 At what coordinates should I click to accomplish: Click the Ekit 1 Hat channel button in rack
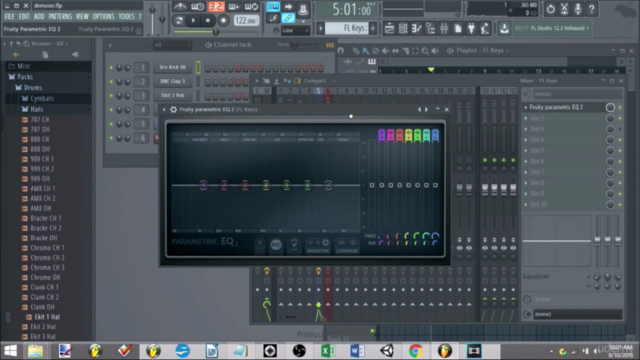[173, 95]
